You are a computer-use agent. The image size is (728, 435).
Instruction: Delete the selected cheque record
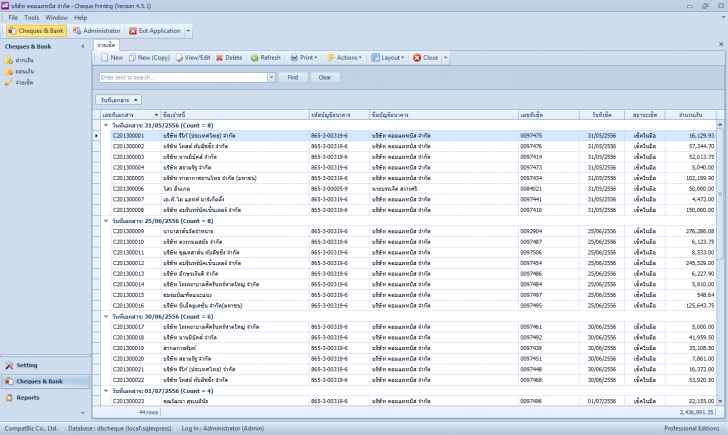[229, 58]
